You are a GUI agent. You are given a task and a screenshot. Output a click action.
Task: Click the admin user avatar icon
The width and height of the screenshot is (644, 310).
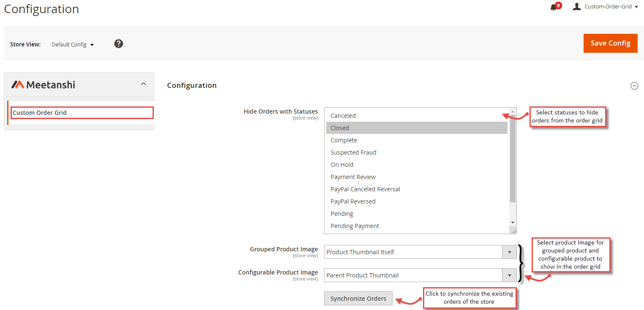577,6
